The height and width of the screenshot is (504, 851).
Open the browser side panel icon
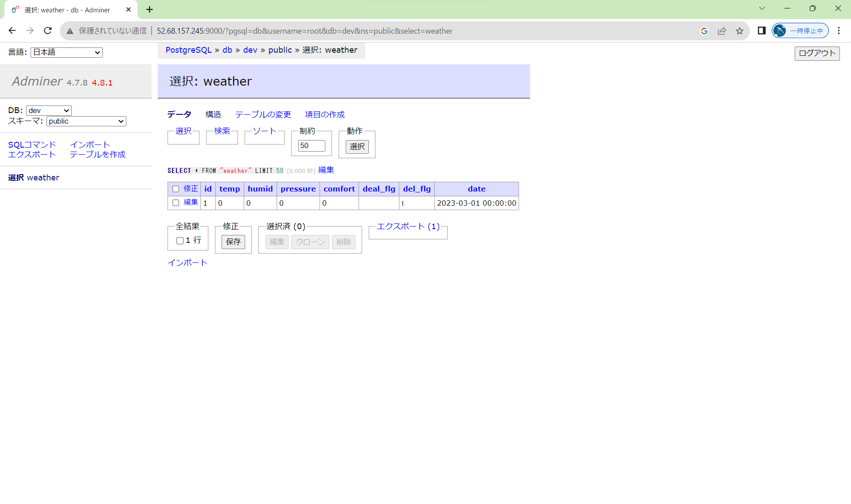pyautogui.click(x=761, y=31)
